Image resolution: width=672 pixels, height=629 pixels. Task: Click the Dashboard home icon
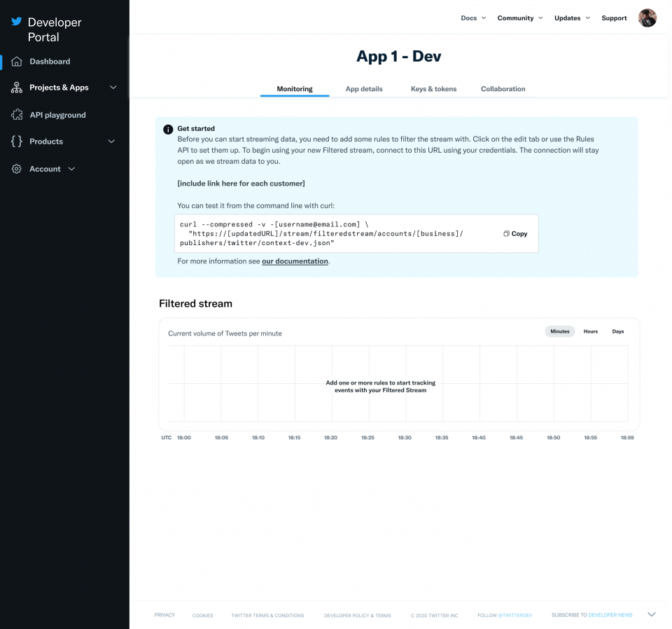[x=16, y=62]
